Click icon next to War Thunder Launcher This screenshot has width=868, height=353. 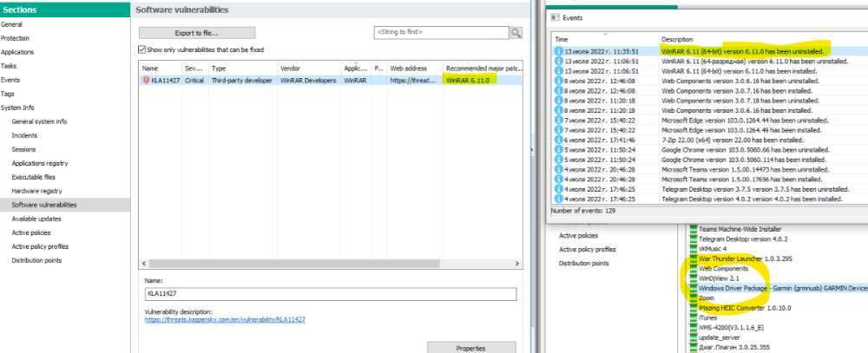[693, 258]
